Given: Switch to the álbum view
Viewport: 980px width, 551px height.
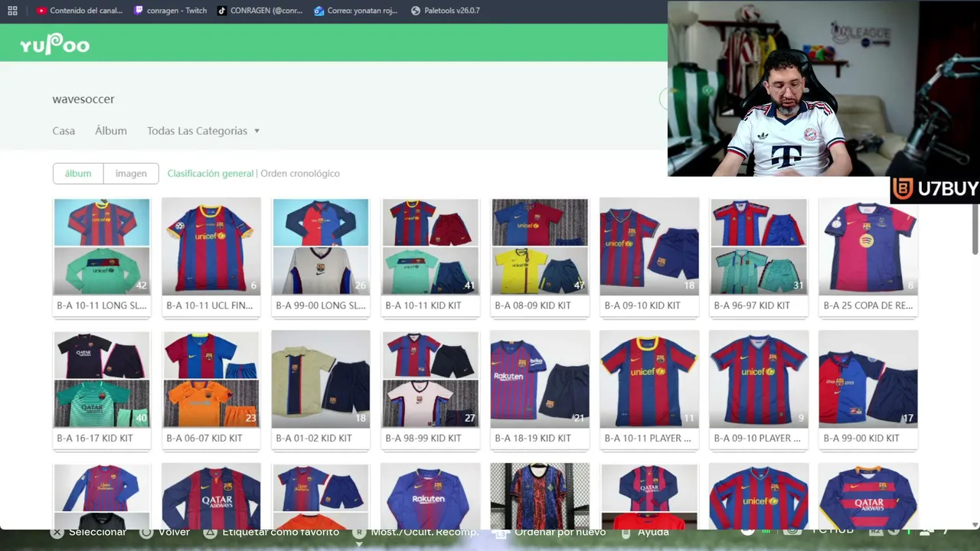Looking at the screenshot, I should (78, 174).
